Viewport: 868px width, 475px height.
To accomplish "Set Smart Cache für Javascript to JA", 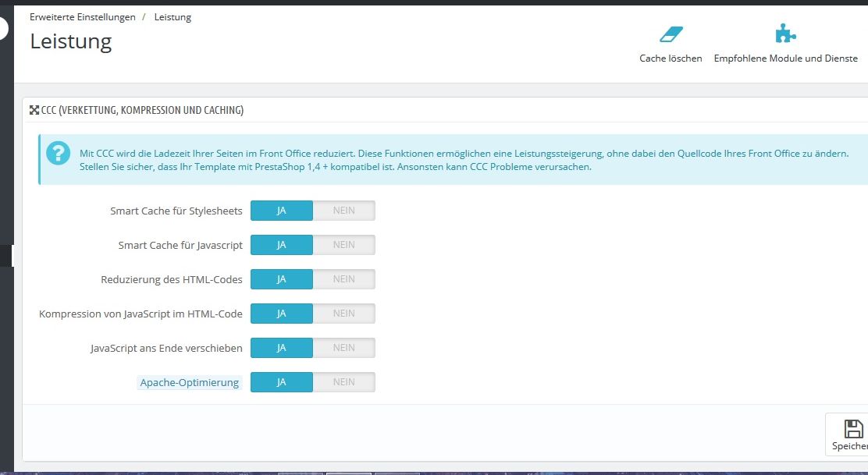I will click(281, 245).
